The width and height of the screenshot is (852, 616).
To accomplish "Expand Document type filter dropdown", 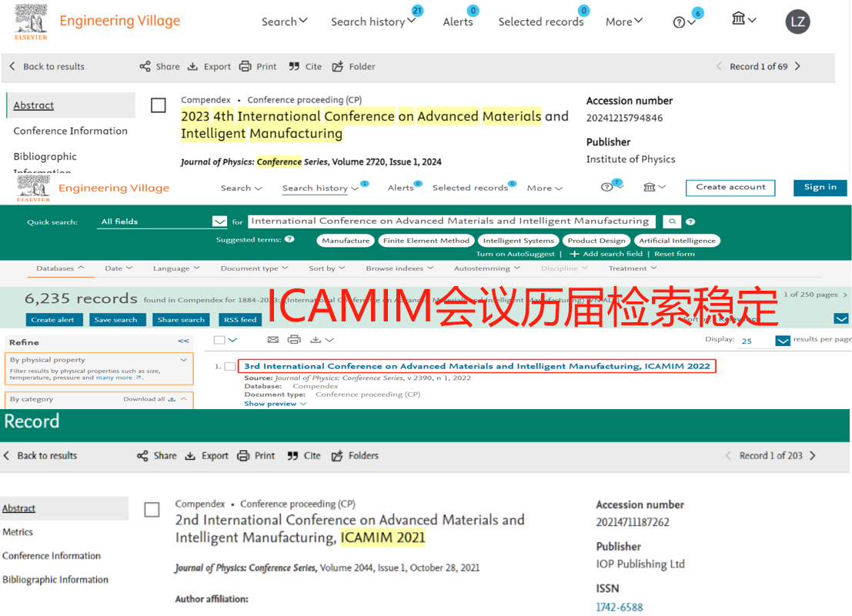I will pos(254,268).
